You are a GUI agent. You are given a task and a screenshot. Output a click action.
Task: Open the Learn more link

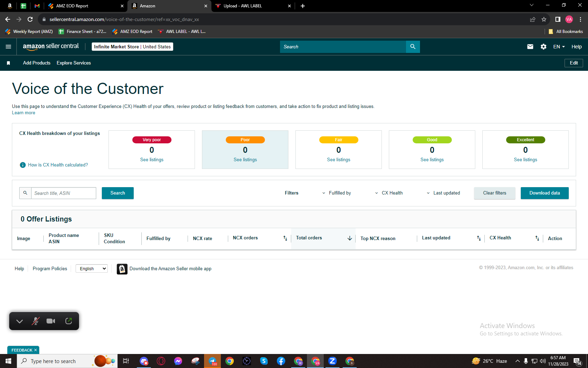(23, 113)
